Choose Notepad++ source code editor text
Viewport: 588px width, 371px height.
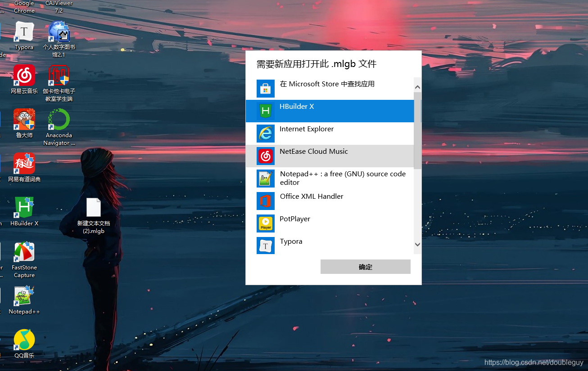pyautogui.click(x=343, y=178)
